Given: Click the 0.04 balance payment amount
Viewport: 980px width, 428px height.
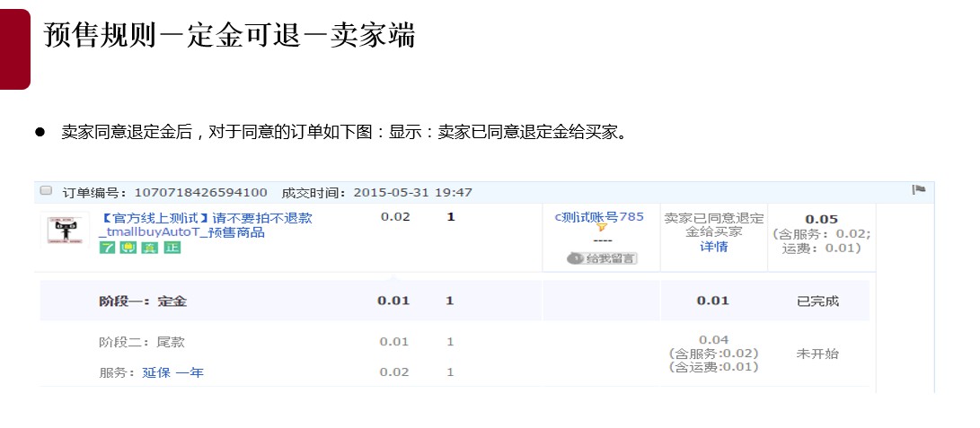Looking at the screenshot, I should pos(714,339).
